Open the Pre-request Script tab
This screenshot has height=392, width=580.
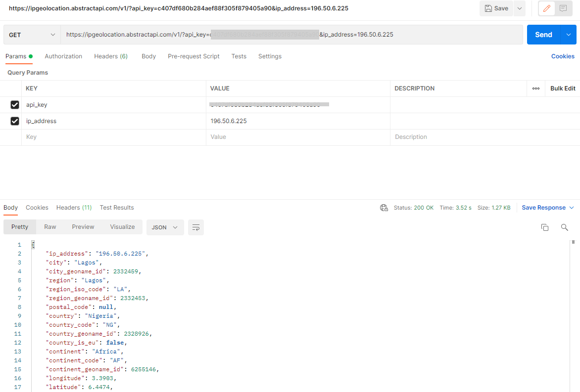point(193,56)
